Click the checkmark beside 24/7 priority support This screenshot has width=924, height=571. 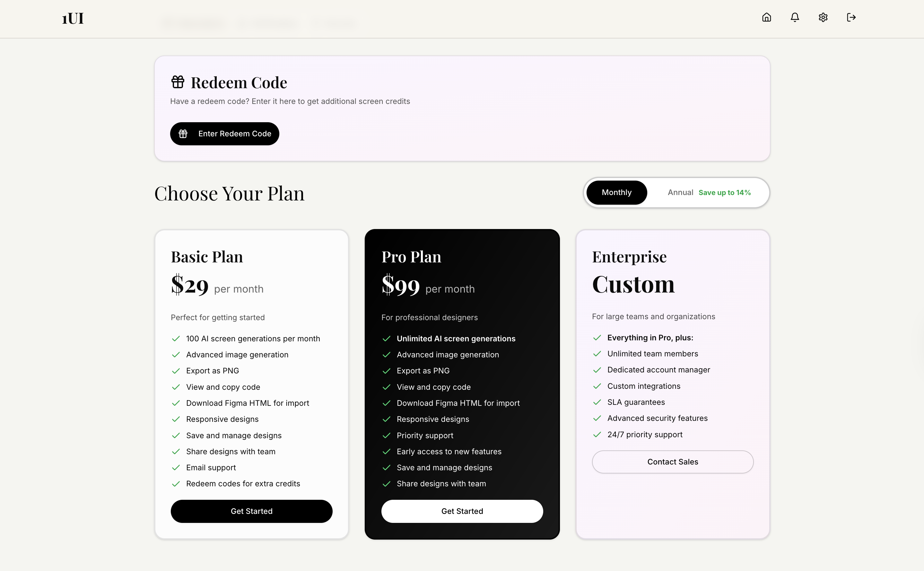coord(597,435)
